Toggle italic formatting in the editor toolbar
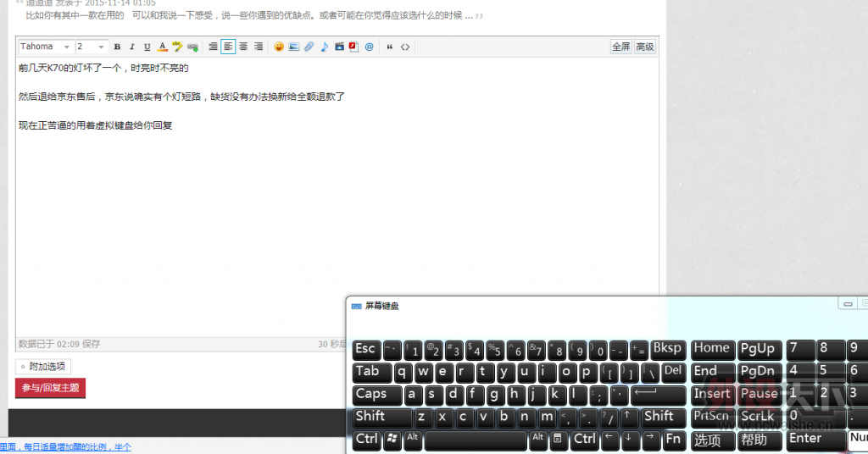Screen dimensions: 868x454 coord(132,47)
